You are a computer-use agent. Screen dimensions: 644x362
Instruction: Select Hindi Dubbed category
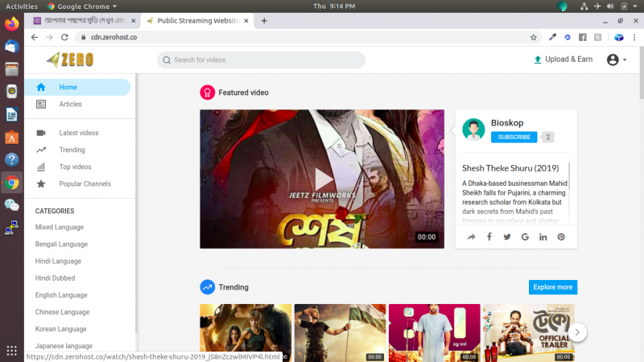pyautogui.click(x=55, y=278)
